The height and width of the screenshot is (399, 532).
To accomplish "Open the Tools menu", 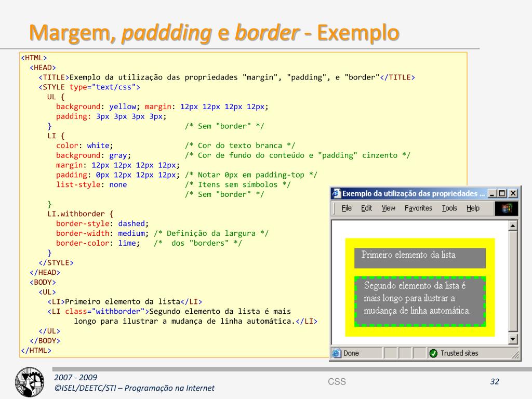I will (449, 208).
